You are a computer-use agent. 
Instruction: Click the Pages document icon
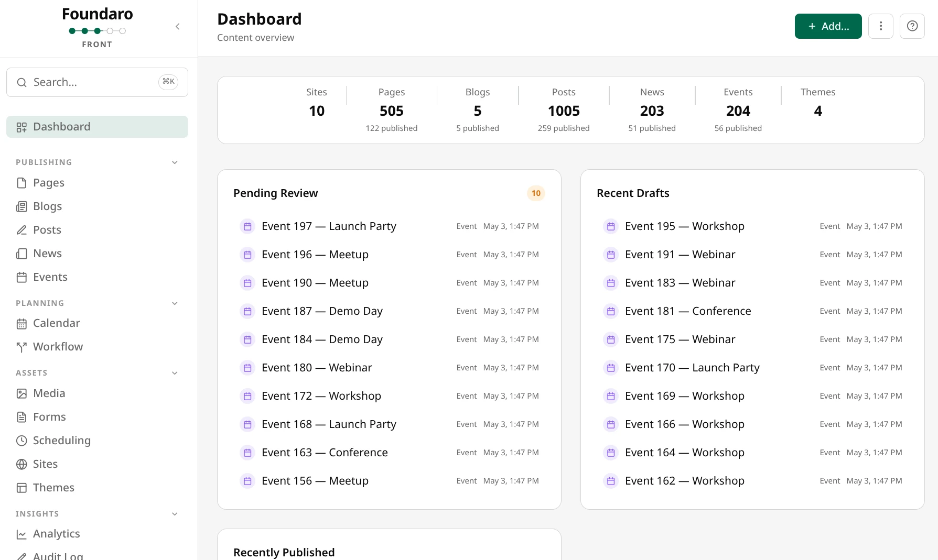pyautogui.click(x=21, y=183)
